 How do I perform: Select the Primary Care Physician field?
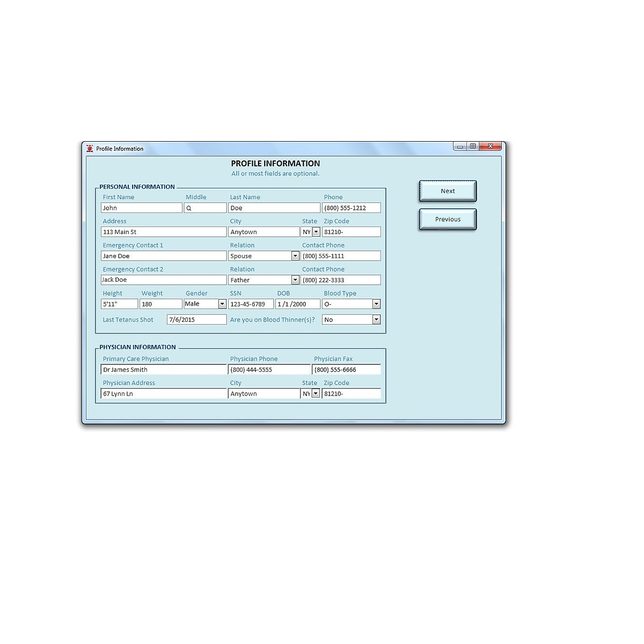(164, 370)
